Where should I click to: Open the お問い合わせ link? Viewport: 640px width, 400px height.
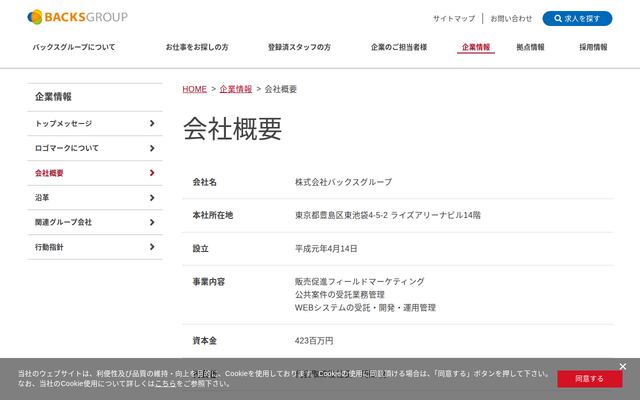click(511, 18)
